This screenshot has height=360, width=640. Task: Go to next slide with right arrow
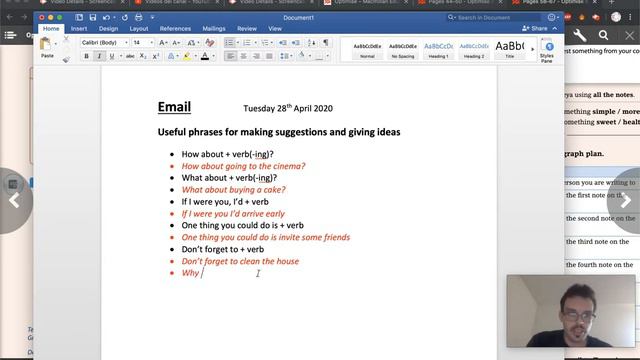[625, 201]
